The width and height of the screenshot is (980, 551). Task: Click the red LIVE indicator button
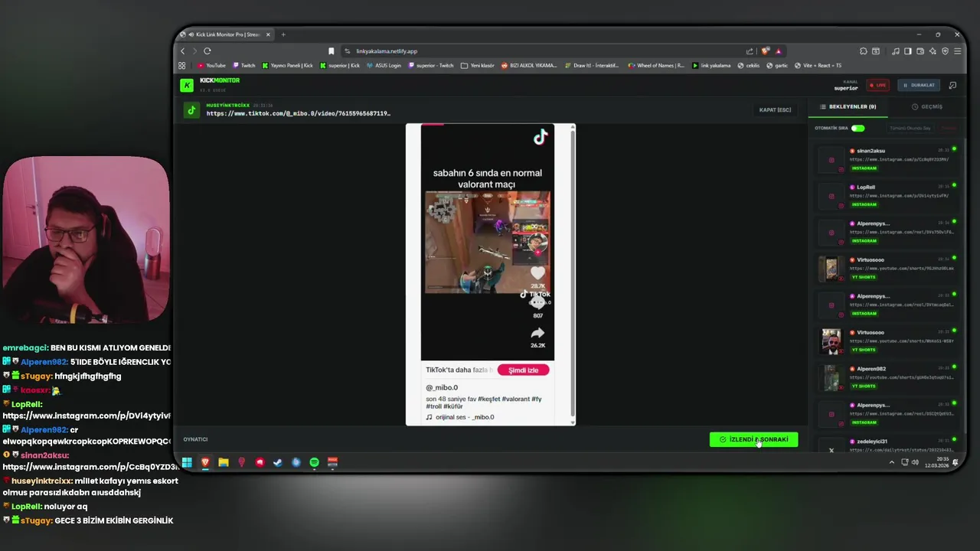(x=877, y=85)
